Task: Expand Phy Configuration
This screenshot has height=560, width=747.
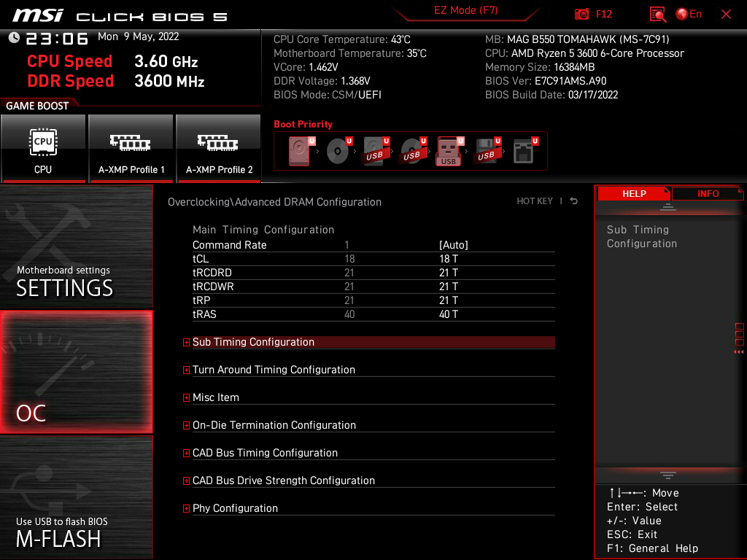Action: [x=373, y=507]
